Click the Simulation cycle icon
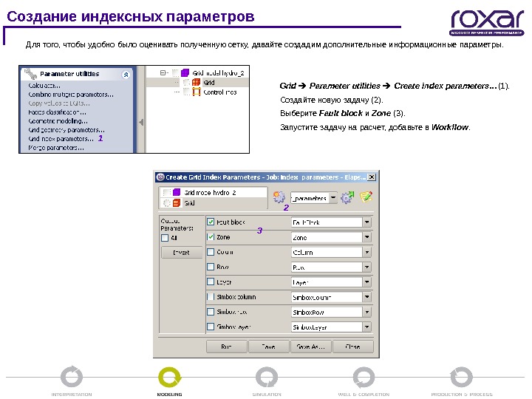The width and height of the screenshot is (532, 399). tap(267, 377)
